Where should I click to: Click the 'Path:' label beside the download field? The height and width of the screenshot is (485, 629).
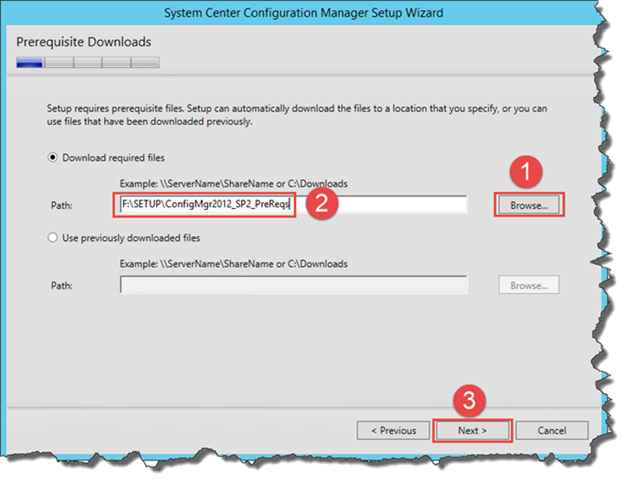pos(62,205)
